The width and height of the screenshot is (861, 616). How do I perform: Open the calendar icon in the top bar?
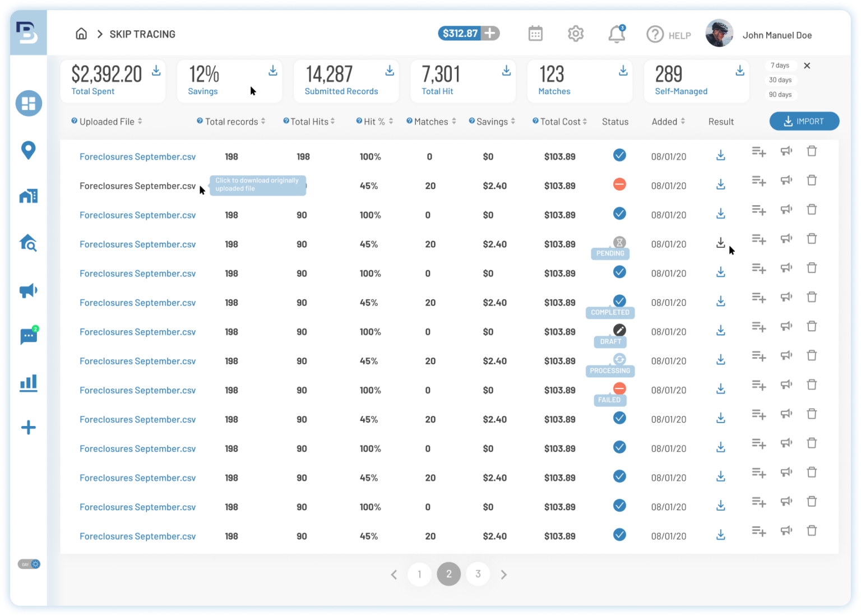point(535,34)
